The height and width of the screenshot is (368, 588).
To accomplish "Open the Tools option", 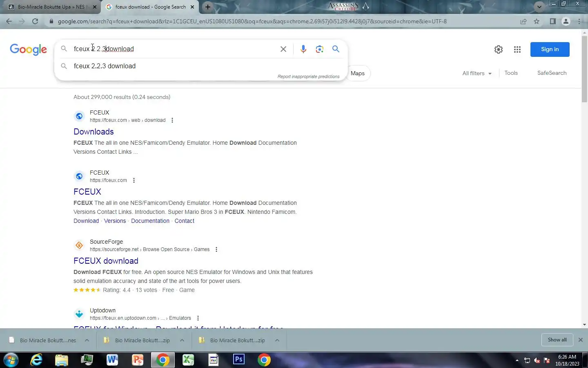I will click(x=511, y=73).
